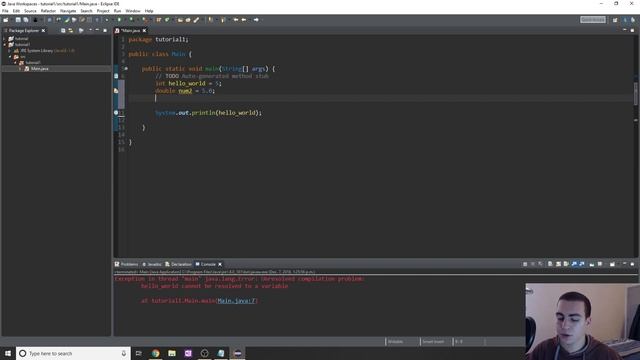Viewport: 640px width, 360px height.
Task: Run the program with the green Run icon
Action: pyautogui.click(x=119, y=20)
